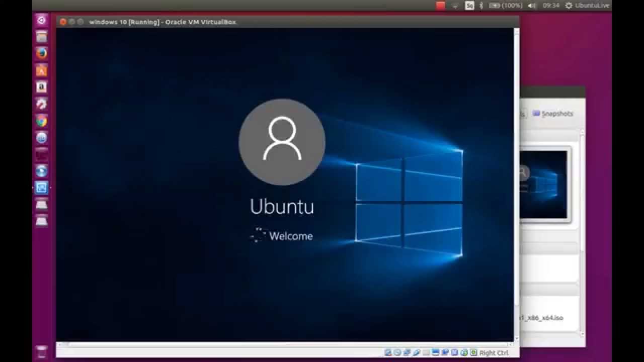Open the keyboard input source indicator
This screenshot has width=644, height=362.
point(469,6)
